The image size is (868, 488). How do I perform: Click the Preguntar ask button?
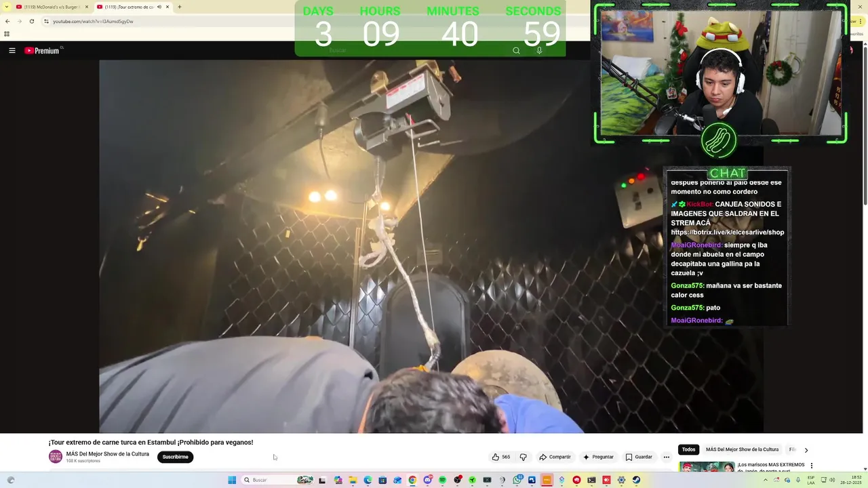point(598,457)
